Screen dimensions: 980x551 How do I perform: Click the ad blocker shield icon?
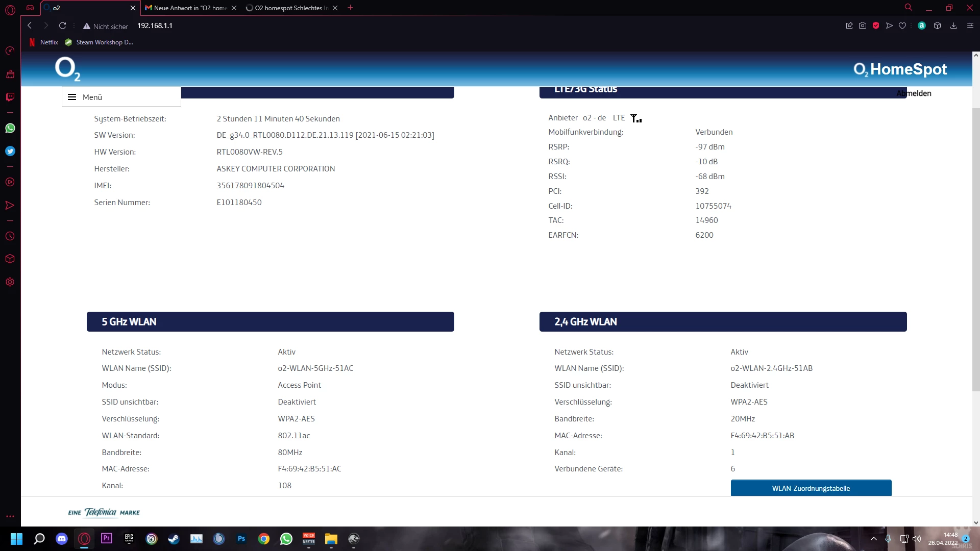(876, 26)
